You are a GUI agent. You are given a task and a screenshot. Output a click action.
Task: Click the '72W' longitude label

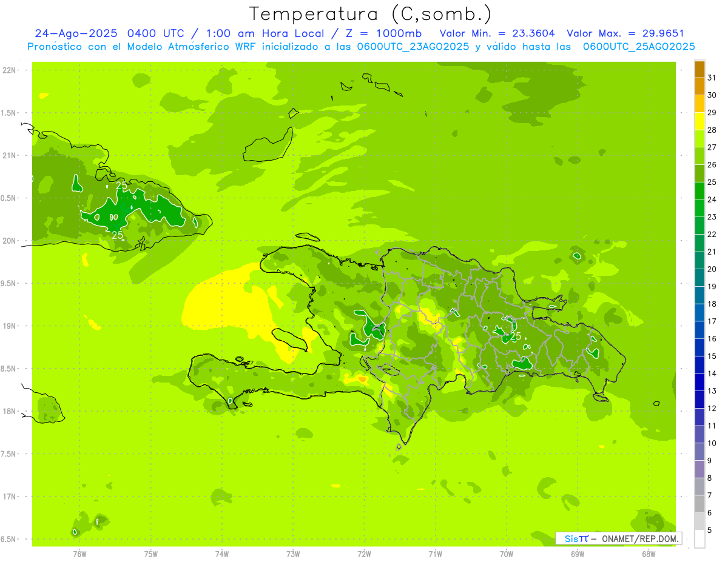(x=364, y=554)
